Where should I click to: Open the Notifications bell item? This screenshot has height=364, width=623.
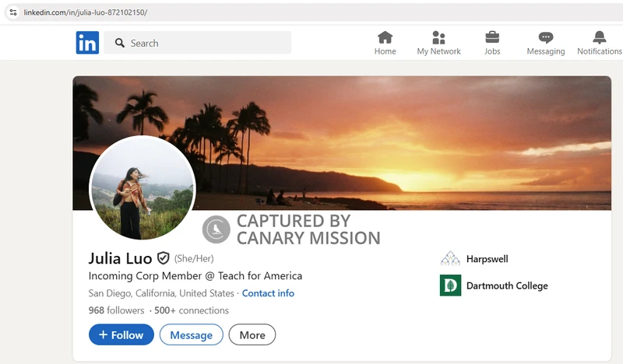[599, 43]
